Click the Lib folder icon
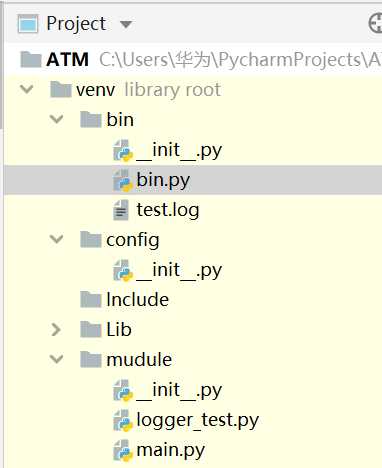Image resolution: width=382 pixels, height=468 pixels. pyautogui.click(x=90, y=329)
